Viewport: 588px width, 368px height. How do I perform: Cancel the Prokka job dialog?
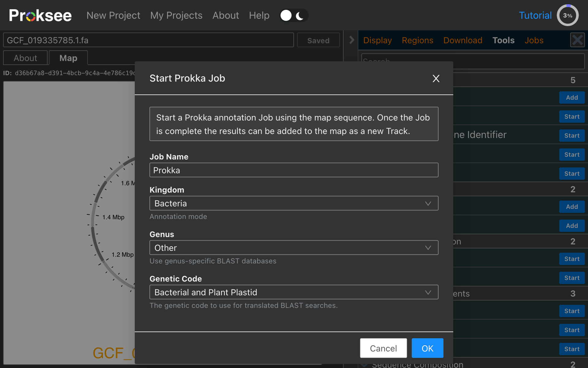click(x=383, y=348)
